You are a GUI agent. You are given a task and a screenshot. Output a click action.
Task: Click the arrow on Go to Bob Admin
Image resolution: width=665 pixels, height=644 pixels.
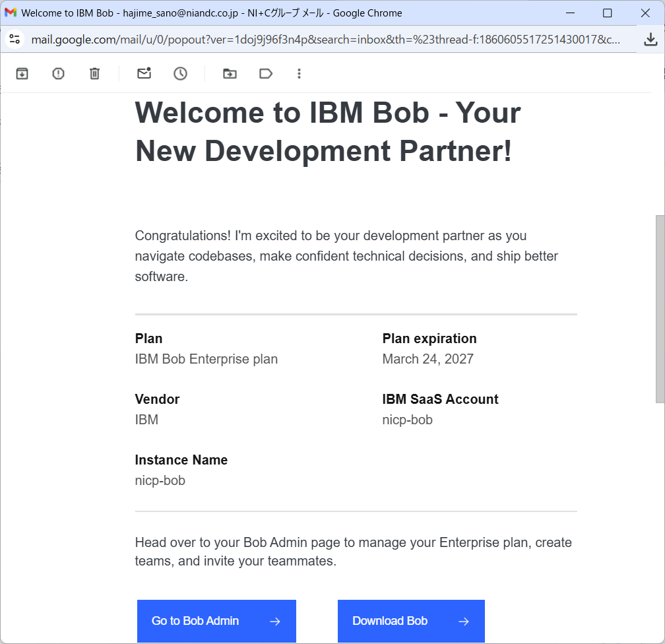click(275, 622)
